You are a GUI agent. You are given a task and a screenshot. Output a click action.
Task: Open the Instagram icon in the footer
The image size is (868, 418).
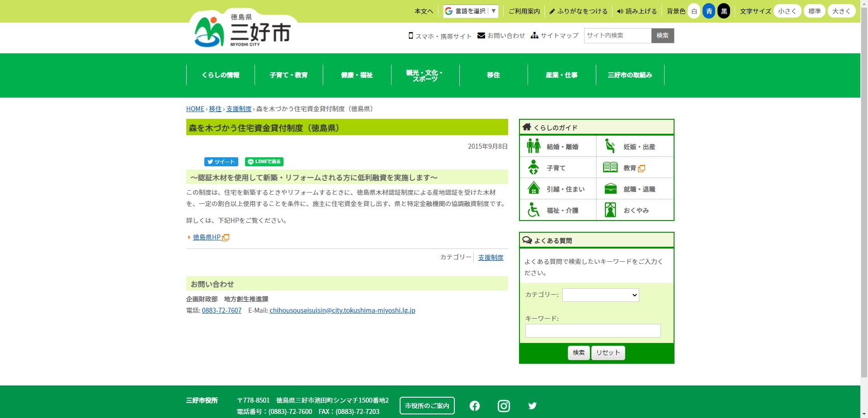coord(504,406)
